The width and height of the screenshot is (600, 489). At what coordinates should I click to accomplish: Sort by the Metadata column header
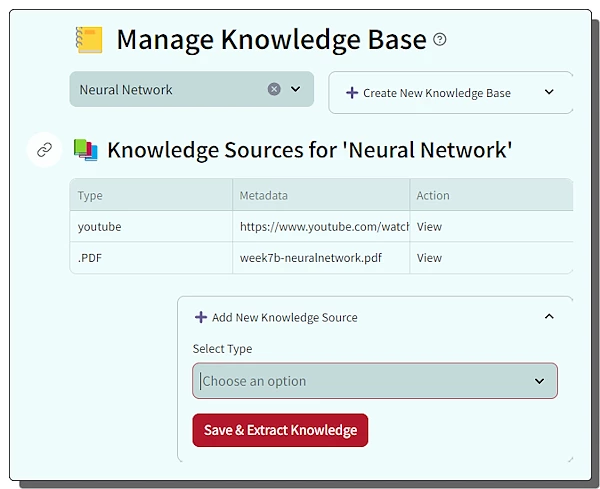click(321, 195)
